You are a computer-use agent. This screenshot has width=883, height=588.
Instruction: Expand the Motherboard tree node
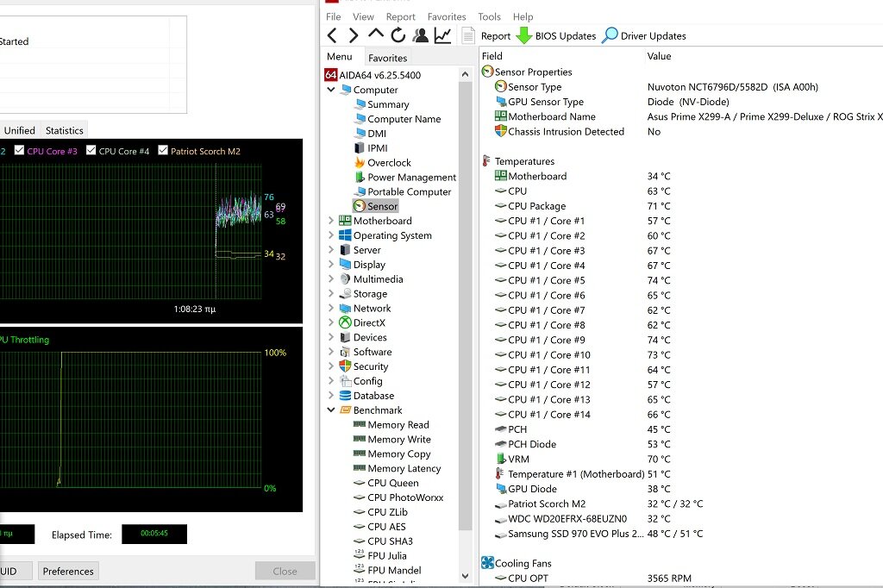[331, 220]
